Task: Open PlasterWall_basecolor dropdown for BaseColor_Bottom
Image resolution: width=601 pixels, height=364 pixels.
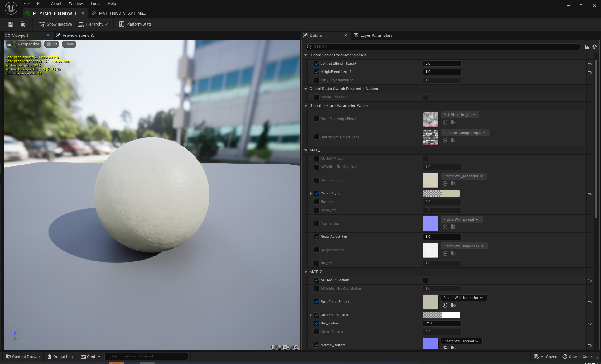Action: tap(464, 298)
